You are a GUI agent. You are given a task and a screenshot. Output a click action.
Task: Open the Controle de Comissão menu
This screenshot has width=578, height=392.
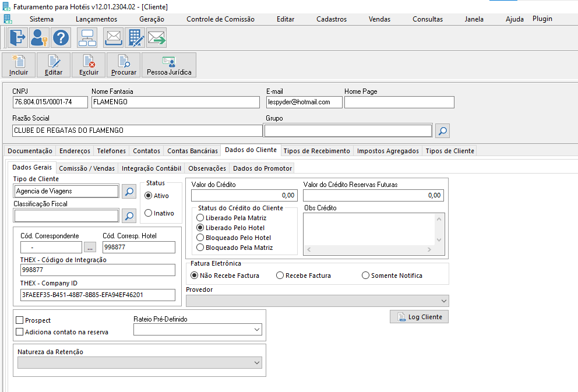click(x=220, y=19)
